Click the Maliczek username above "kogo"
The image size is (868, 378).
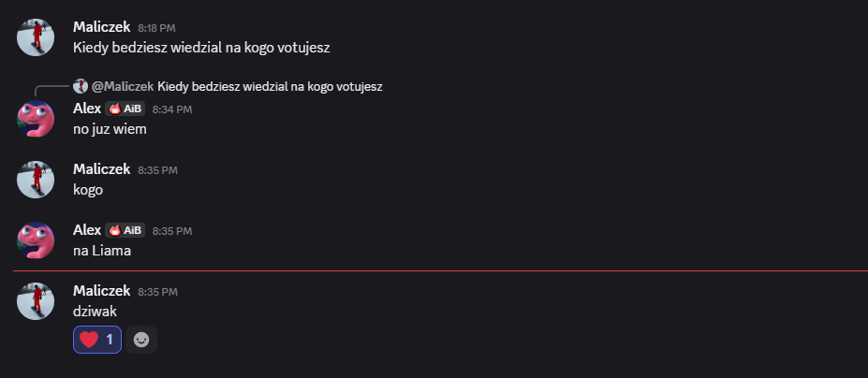(101, 169)
